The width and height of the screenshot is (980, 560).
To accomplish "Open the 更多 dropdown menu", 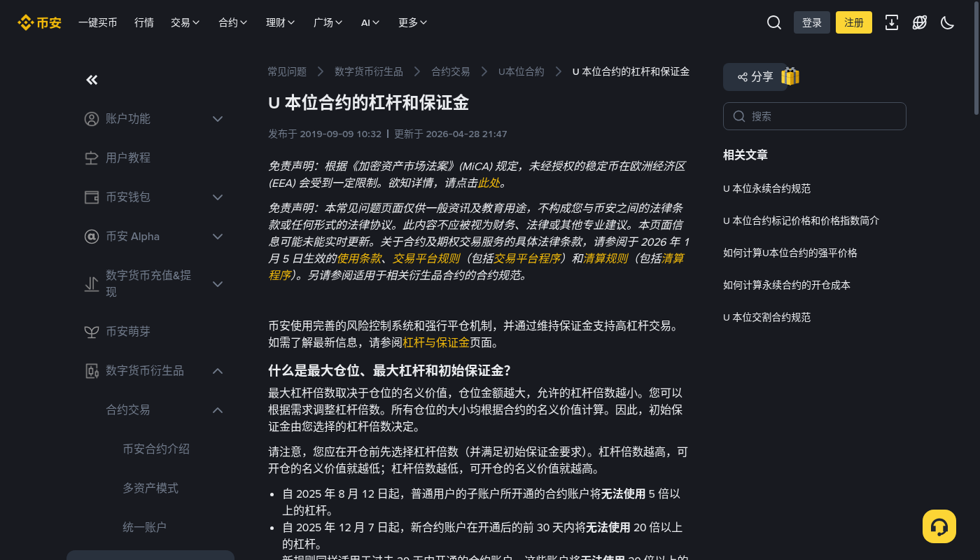I will tap(413, 22).
